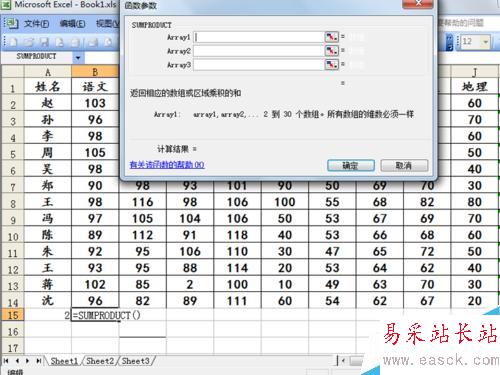Click cell 111 in row 14
Viewport: 500px width, 375px height.
click(237, 301)
